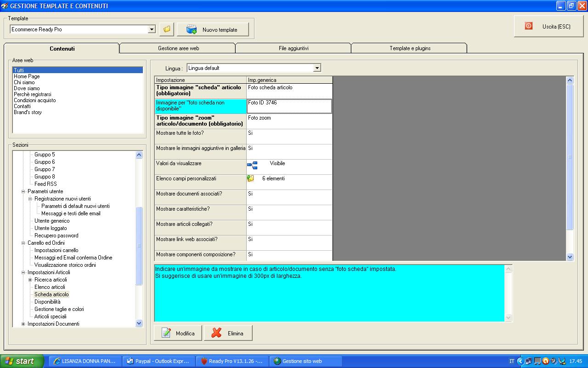Select Brand's story web area

(28, 112)
